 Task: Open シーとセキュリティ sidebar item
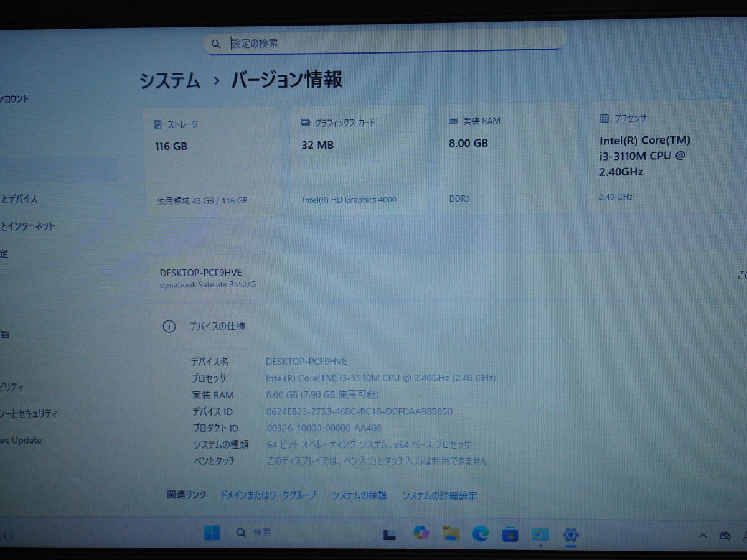pos(29,414)
